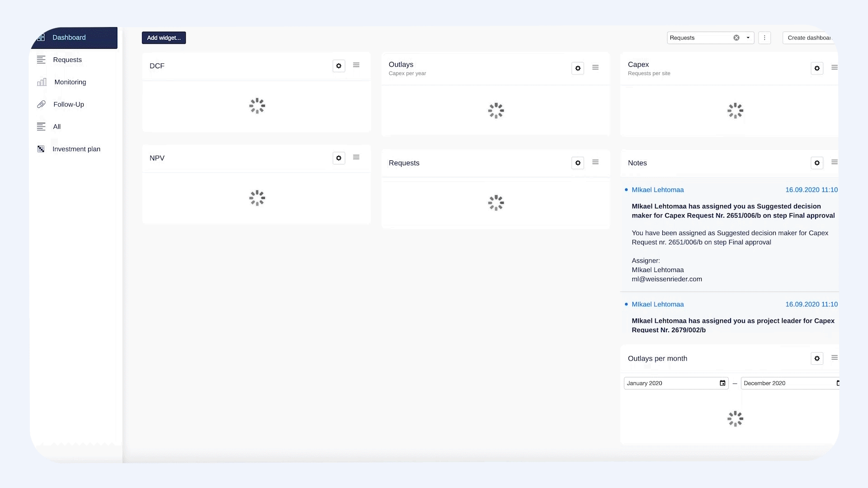The height and width of the screenshot is (488, 868).
Task: Open Outlays widget hamburger menu
Action: coord(595,67)
